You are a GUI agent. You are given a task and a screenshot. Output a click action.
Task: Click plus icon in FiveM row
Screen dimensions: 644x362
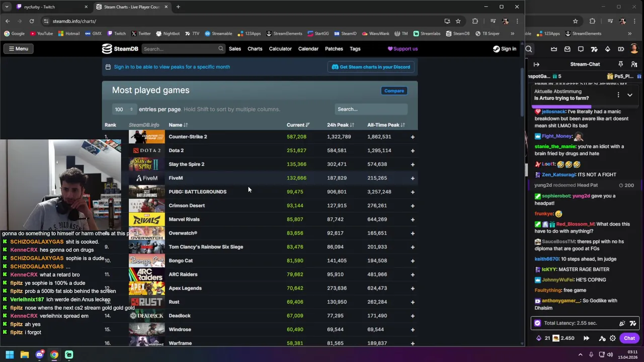pos(413,178)
